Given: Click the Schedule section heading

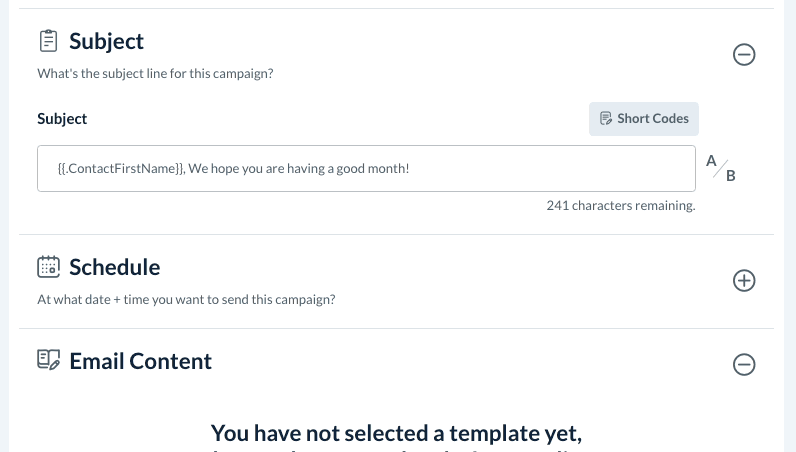Looking at the screenshot, I should (114, 267).
